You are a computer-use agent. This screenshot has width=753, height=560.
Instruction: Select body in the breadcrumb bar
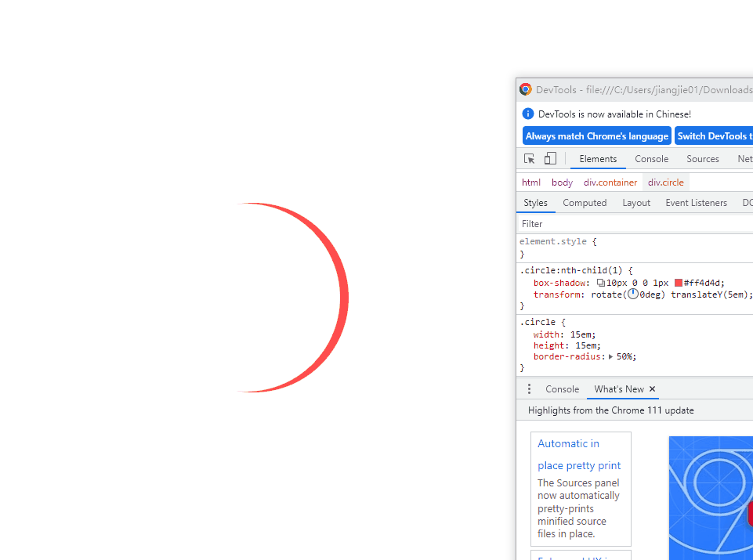pyautogui.click(x=562, y=182)
